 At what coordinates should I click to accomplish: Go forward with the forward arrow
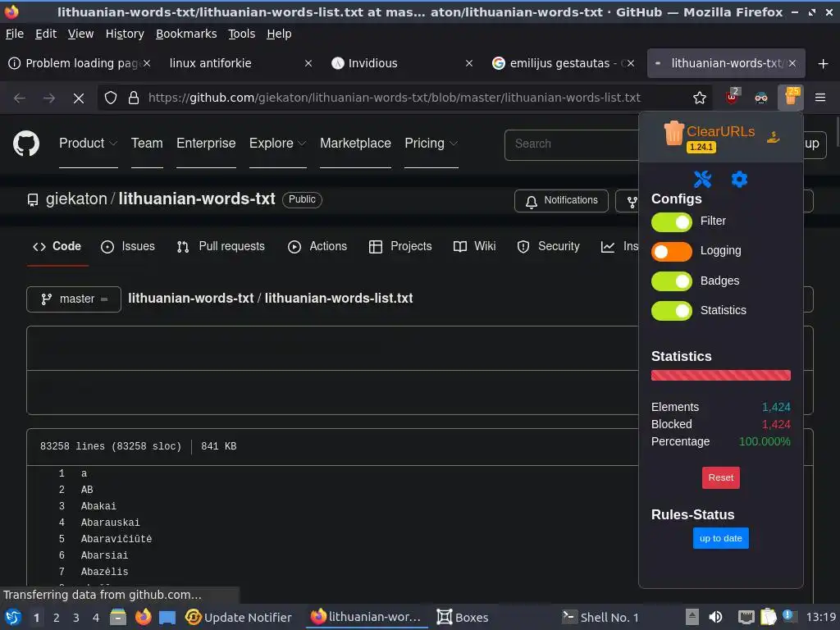coord(48,98)
